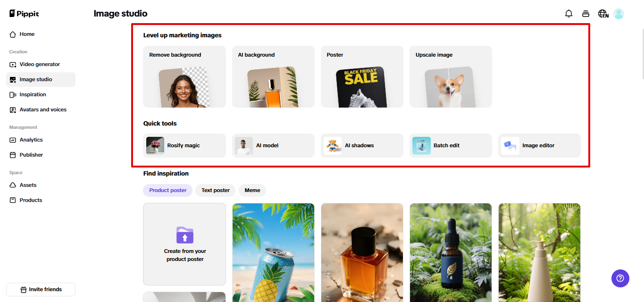Click the credits card icon in header
This screenshot has height=302, width=644.
pyautogui.click(x=585, y=14)
